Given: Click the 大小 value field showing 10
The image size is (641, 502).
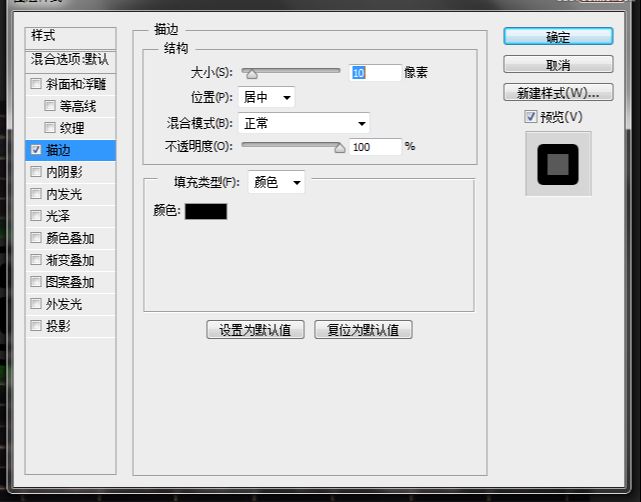Looking at the screenshot, I should pos(375,73).
